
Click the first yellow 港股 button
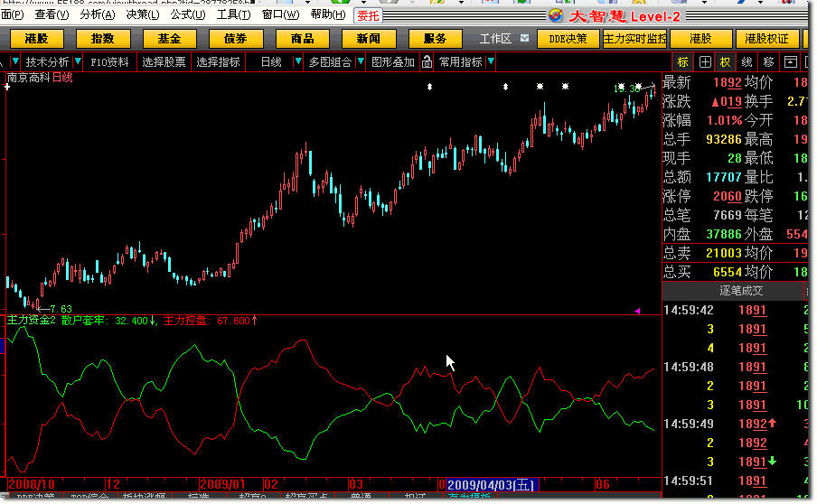click(36, 39)
